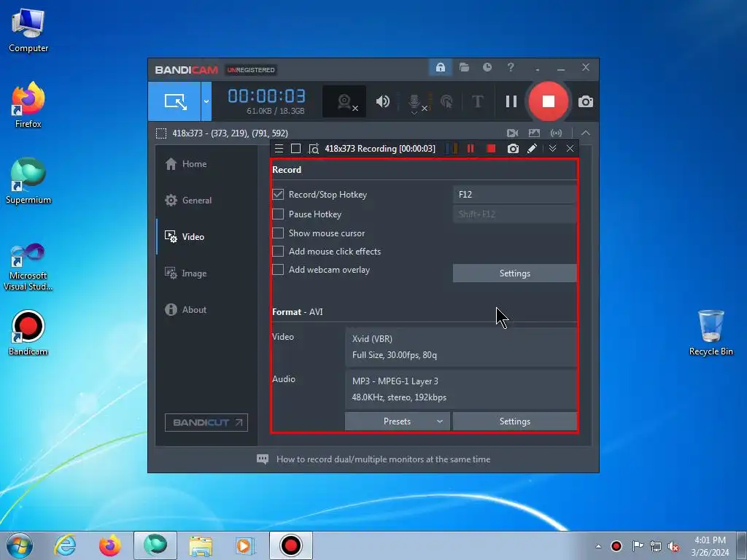Stop using the red square on recording bar
Image resolution: width=747 pixels, height=560 pixels.
(491, 149)
